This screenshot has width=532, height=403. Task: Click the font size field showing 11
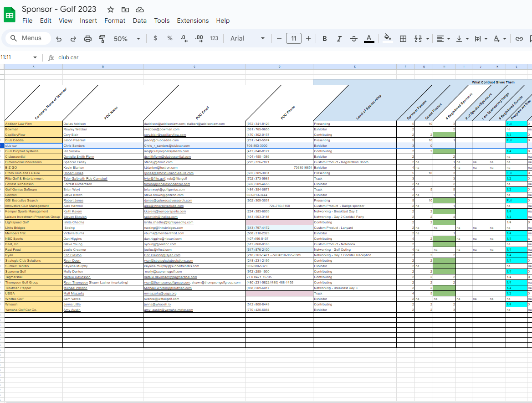[294, 39]
